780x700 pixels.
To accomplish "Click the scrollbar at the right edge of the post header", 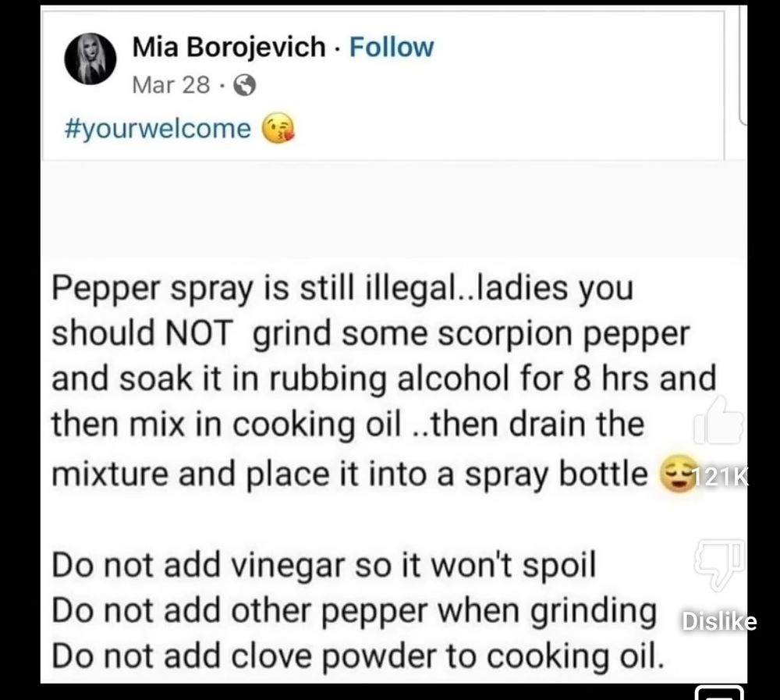I will [743, 65].
